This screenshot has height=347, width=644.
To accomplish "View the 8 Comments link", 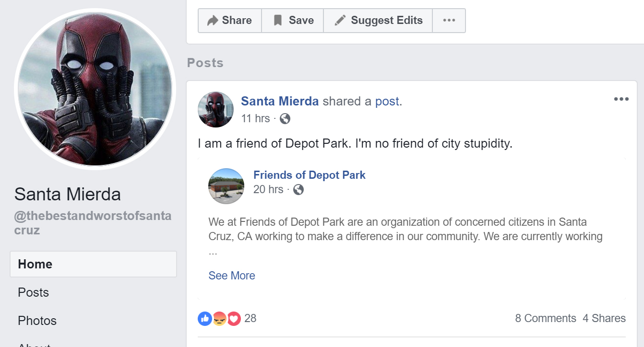I will point(546,318).
